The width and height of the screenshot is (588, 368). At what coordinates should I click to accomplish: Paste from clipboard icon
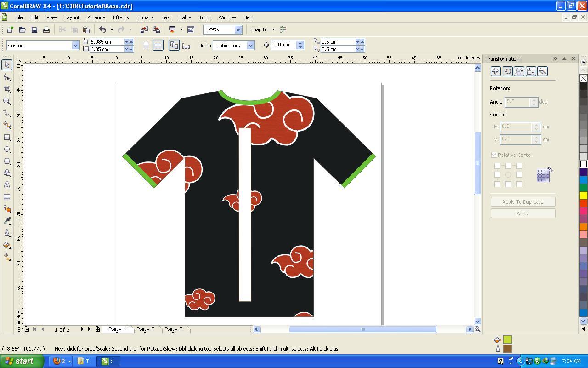(x=86, y=29)
